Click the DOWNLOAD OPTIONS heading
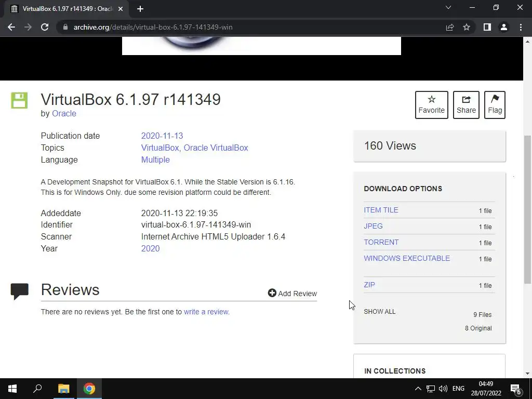The image size is (532, 399). point(403,189)
